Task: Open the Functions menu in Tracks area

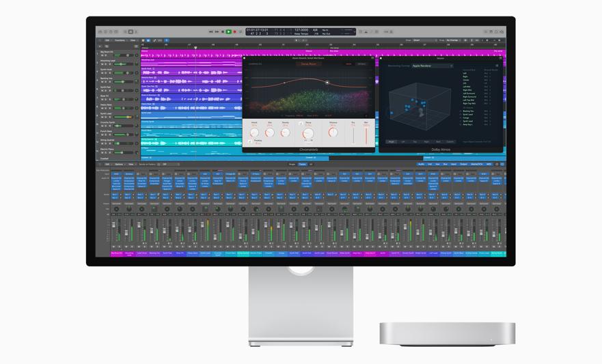Action: click(x=120, y=40)
